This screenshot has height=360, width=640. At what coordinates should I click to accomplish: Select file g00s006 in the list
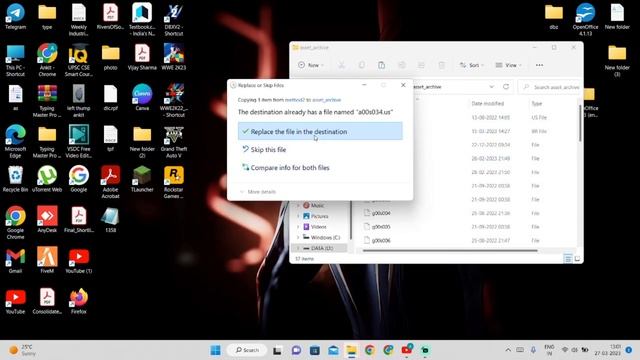pyautogui.click(x=377, y=240)
